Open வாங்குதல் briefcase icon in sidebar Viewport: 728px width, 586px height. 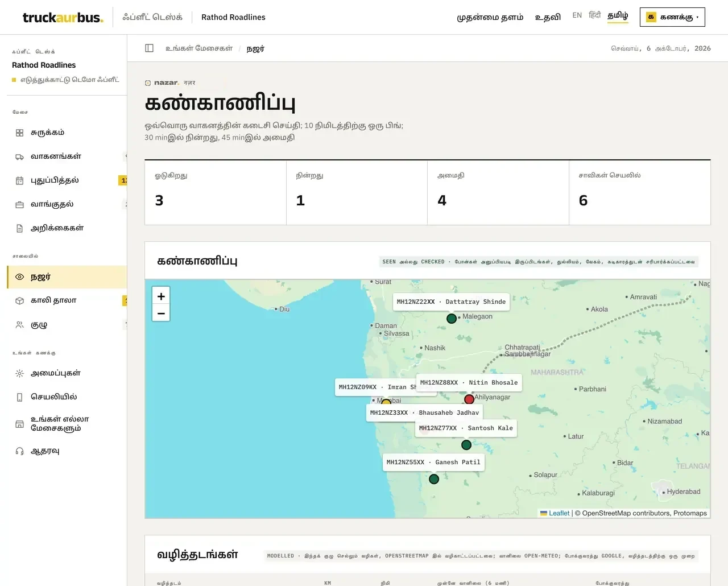19,204
